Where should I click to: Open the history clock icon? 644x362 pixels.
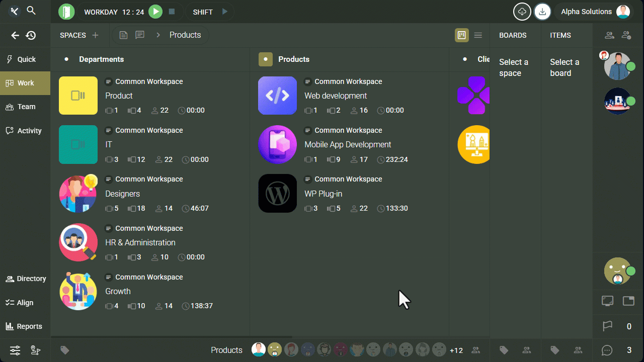tap(31, 35)
